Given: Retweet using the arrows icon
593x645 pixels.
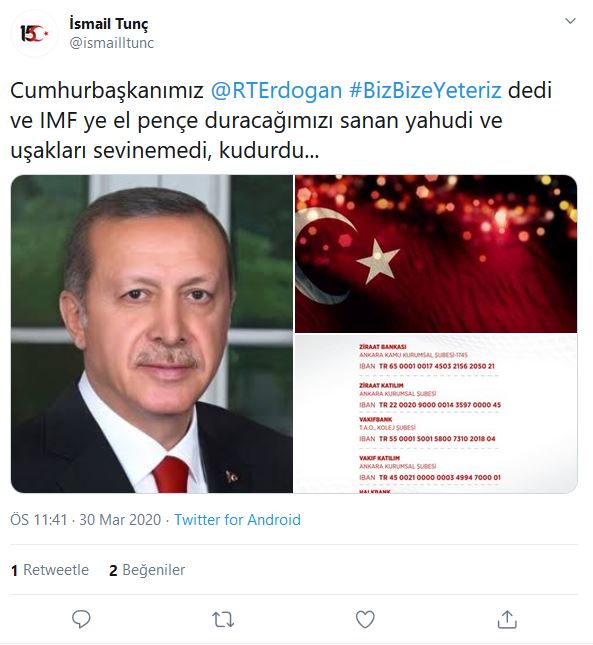Looking at the screenshot, I should coord(223,619).
